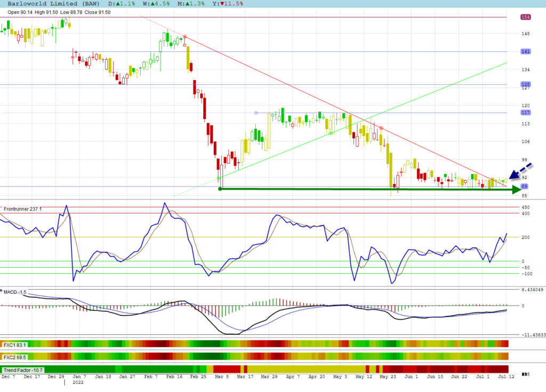This screenshot has height=392, width=546.
Task: Click the 'May 3' date label
Action: (x=340, y=377)
